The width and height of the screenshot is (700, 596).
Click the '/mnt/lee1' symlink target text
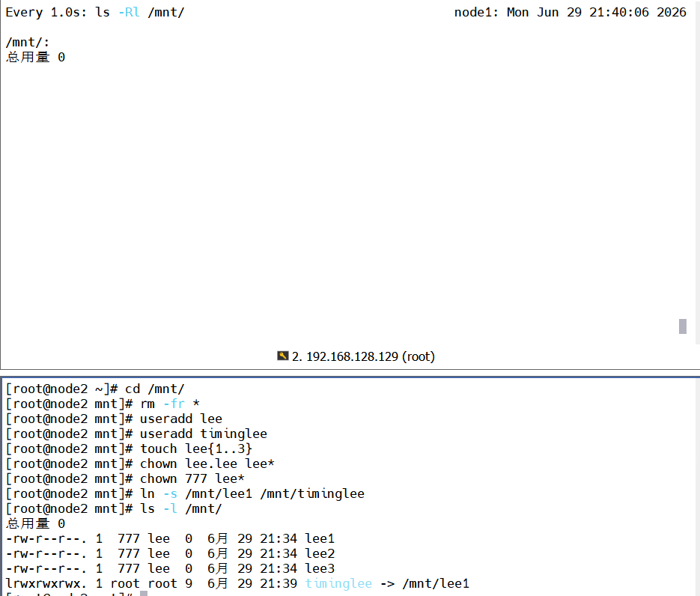click(x=436, y=583)
